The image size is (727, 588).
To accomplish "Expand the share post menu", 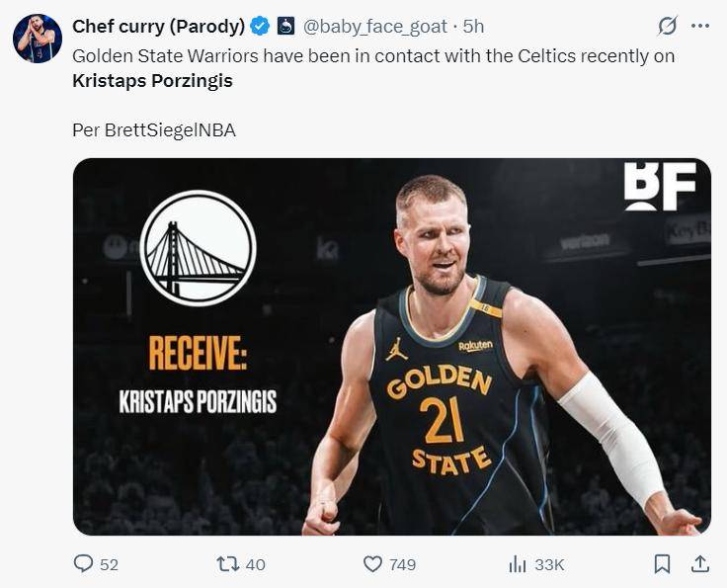I will pos(700,564).
